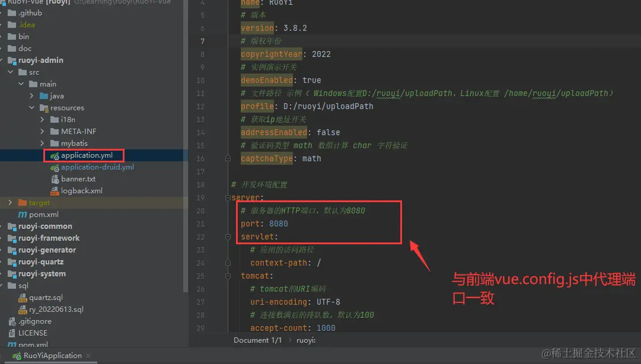Click the resources folder icon
Viewport: 641px width, 364px height.
coord(44,108)
